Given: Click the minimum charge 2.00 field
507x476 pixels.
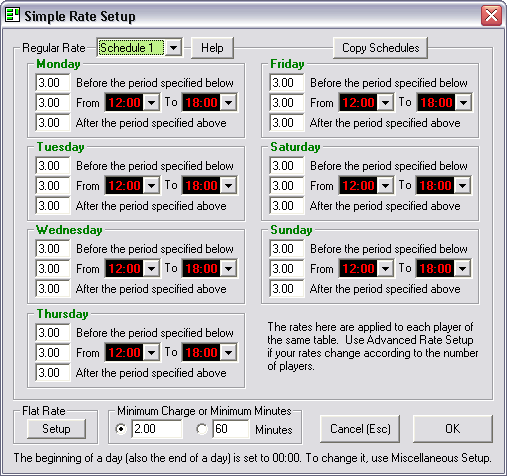Looking at the screenshot, I should point(157,429).
